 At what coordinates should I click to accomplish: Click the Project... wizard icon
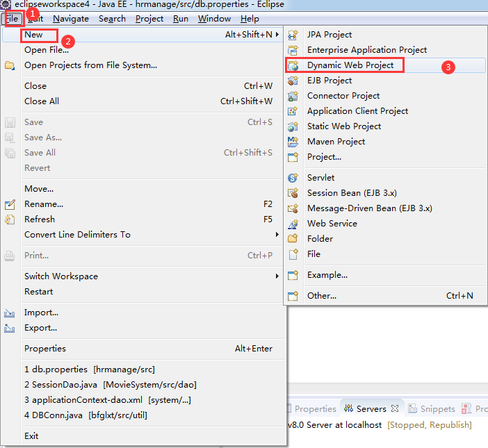coord(293,157)
